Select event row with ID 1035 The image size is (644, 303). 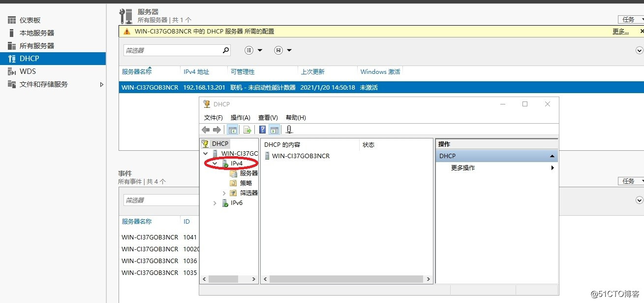[159, 272]
